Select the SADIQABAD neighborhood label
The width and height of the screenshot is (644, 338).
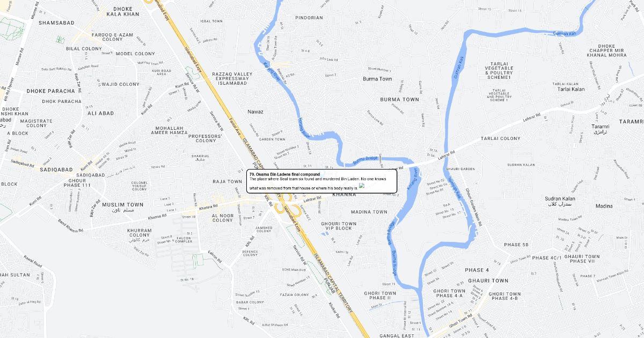coord(56,170)
